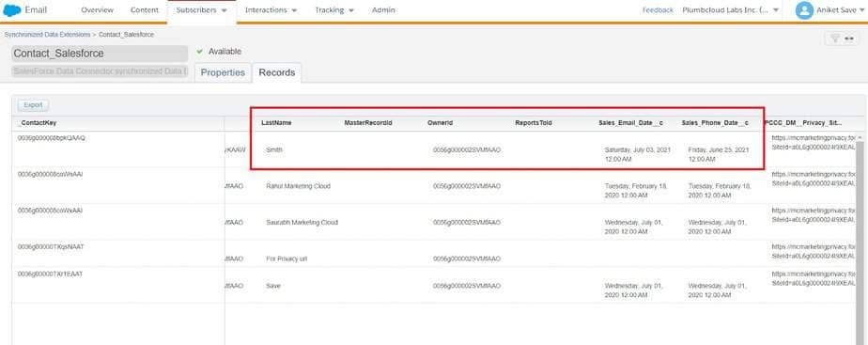The height and width of the screenshot is (345, 868).
Task: Click the OwnerId value in the Smith row
Action: [x=467, y=150]
